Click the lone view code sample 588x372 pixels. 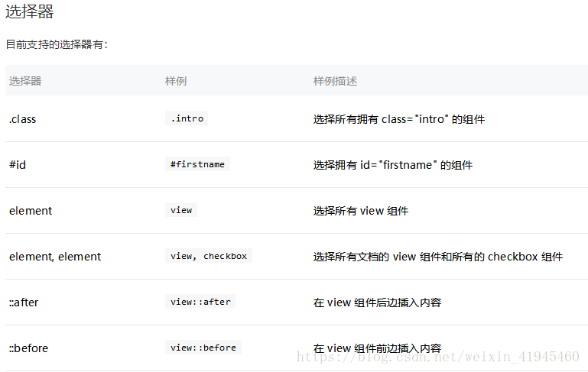pyautogui.click(x=181, y=210)
